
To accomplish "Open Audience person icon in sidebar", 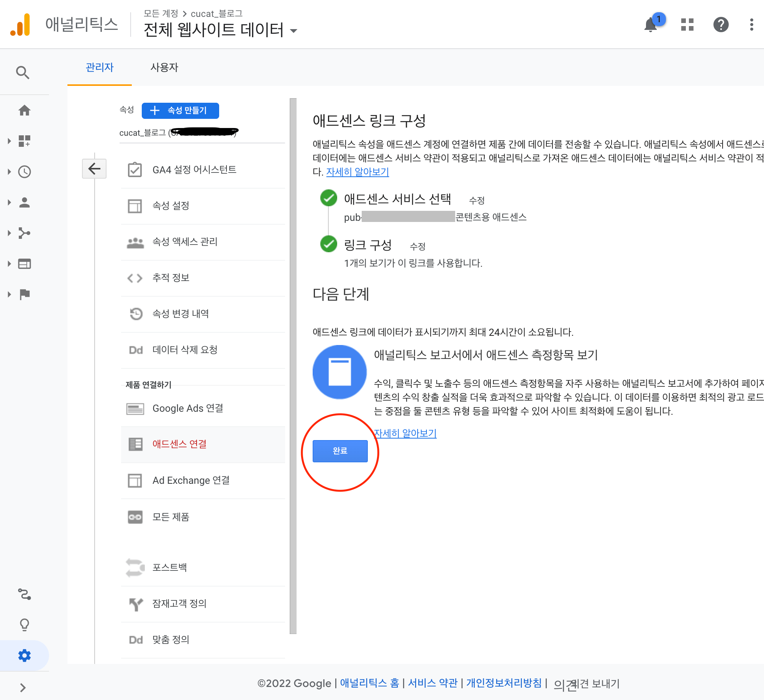I will [x=25, y=202].
